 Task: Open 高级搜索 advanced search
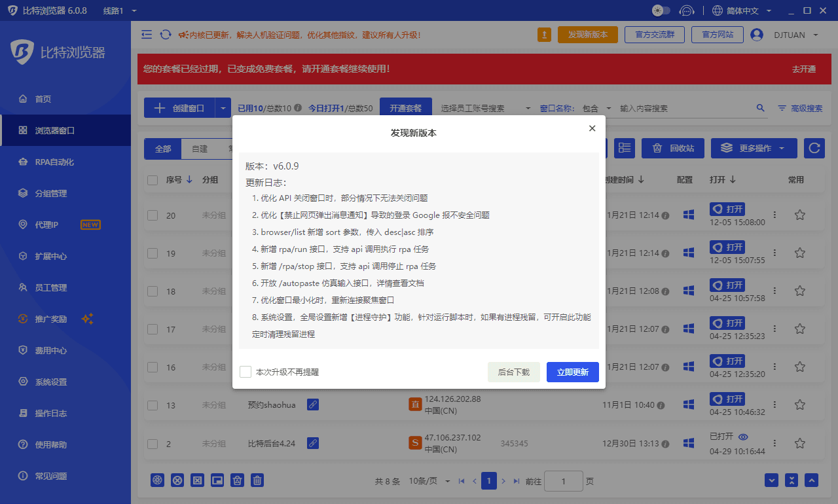[800, 108]
